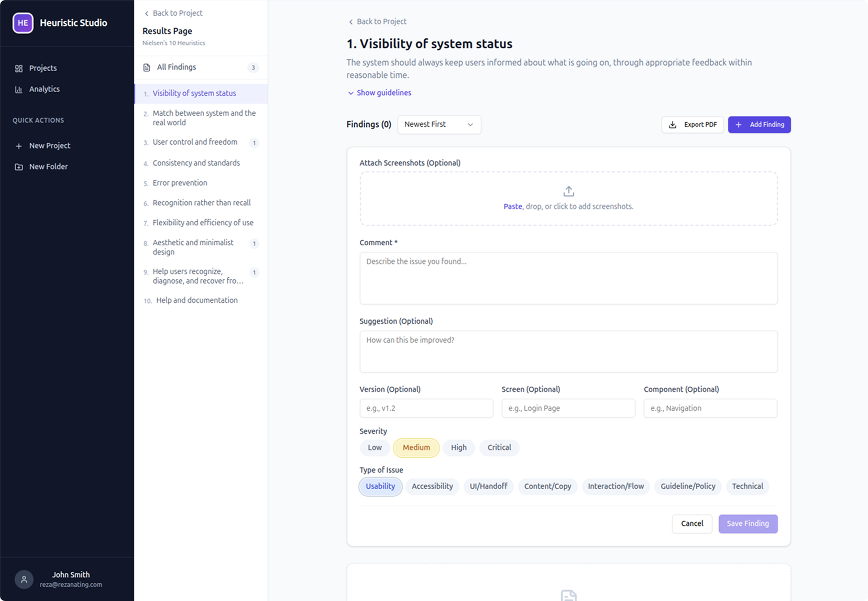
Task: Open the Analytics section
Action: [x=44, y=89]
